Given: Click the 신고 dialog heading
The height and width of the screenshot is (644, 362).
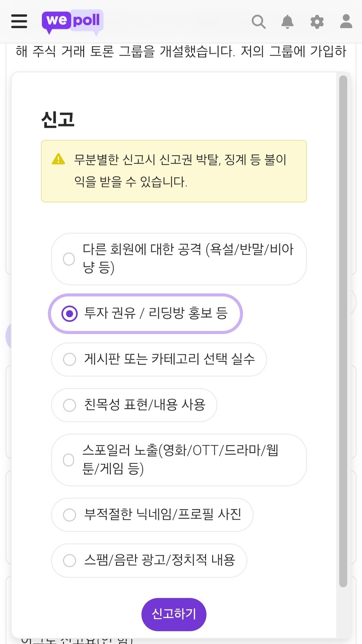Looking at the screenshot, I should coord(58,119).
